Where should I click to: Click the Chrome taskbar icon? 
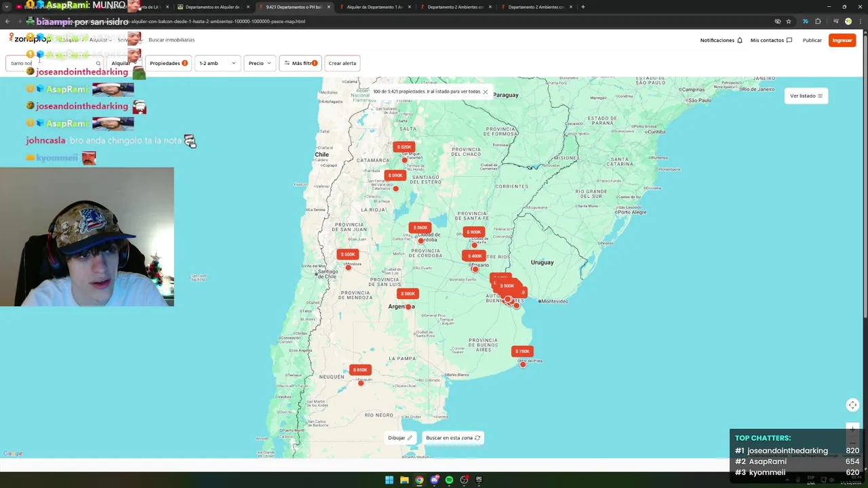[419, 480]
